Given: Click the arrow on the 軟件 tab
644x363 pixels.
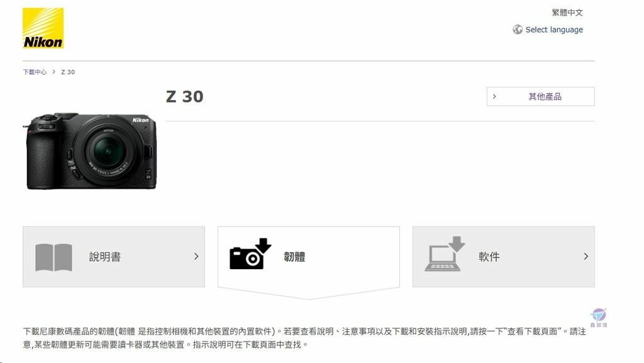Looking at the screenshot, I should tap(586, 257).
